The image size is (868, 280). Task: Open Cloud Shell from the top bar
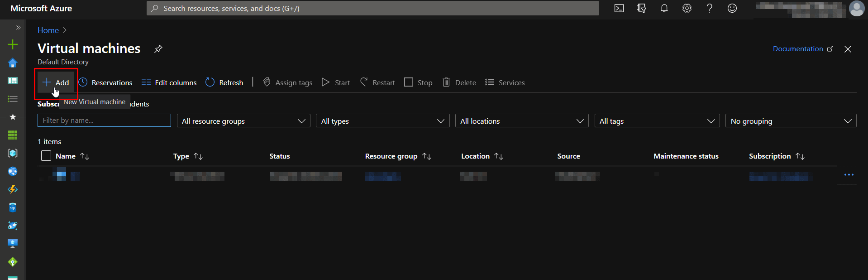coord(619,8)
